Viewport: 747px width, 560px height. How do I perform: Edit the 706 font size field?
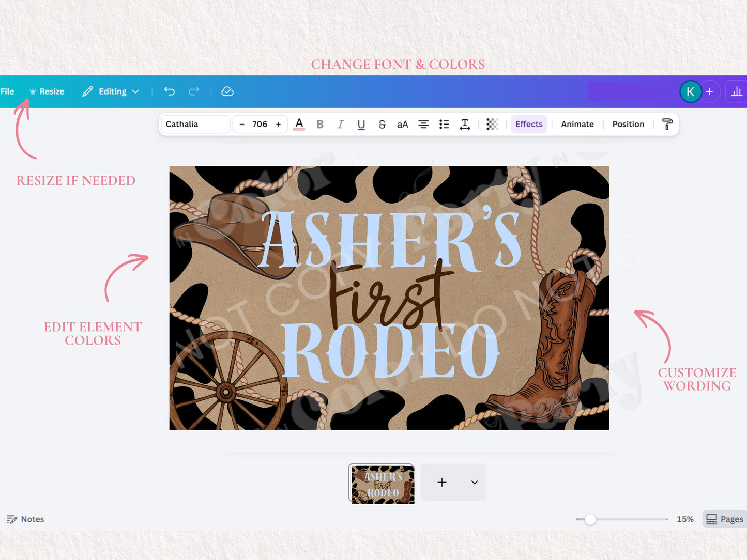click(x=260, y=124)
